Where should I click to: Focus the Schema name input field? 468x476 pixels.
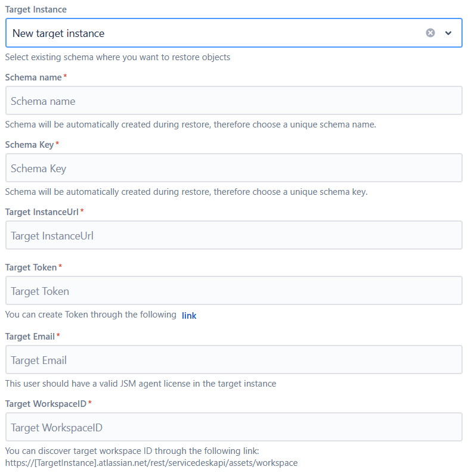234,101
